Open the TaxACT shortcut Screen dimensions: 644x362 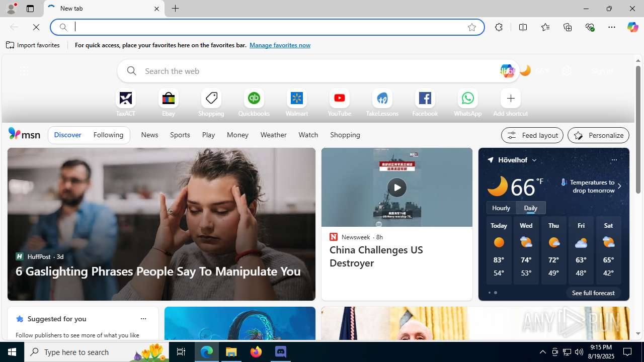tap(125, 103)
